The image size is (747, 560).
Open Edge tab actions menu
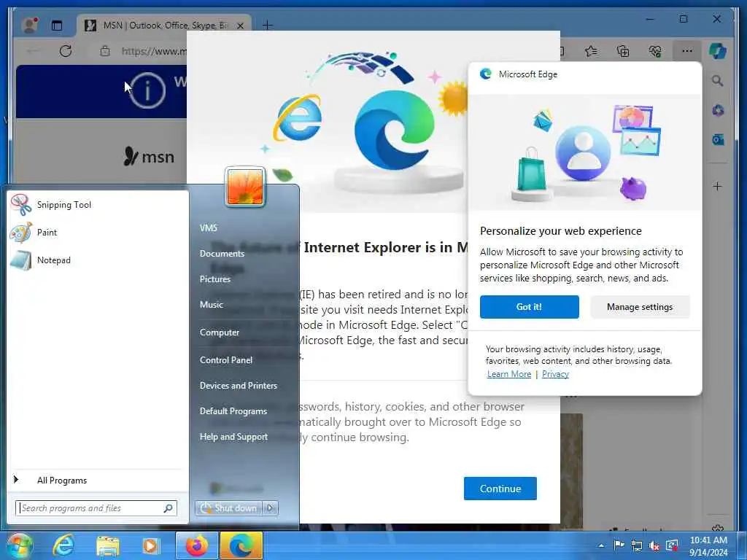(x=57, y=26)
